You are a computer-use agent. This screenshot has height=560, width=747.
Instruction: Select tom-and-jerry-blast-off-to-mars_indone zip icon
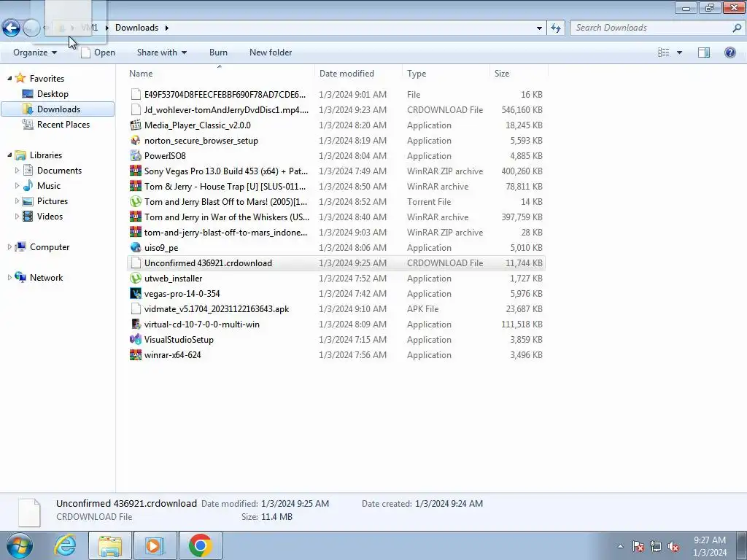(136, 233)
